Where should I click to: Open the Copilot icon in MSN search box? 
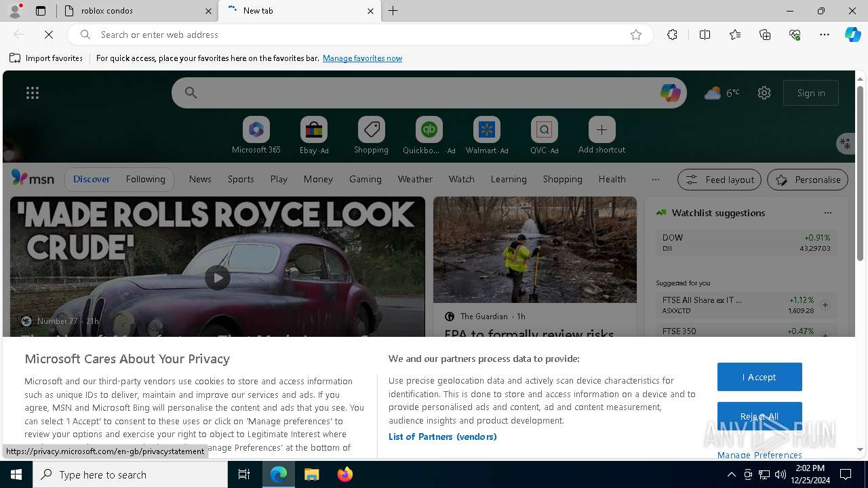click(670, 93)
